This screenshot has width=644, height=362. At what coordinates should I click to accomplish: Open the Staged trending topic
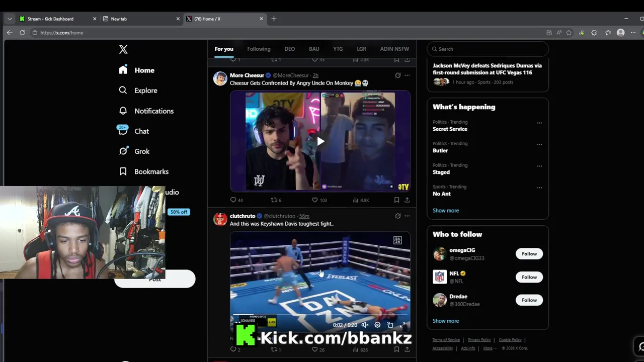[441, 172]
